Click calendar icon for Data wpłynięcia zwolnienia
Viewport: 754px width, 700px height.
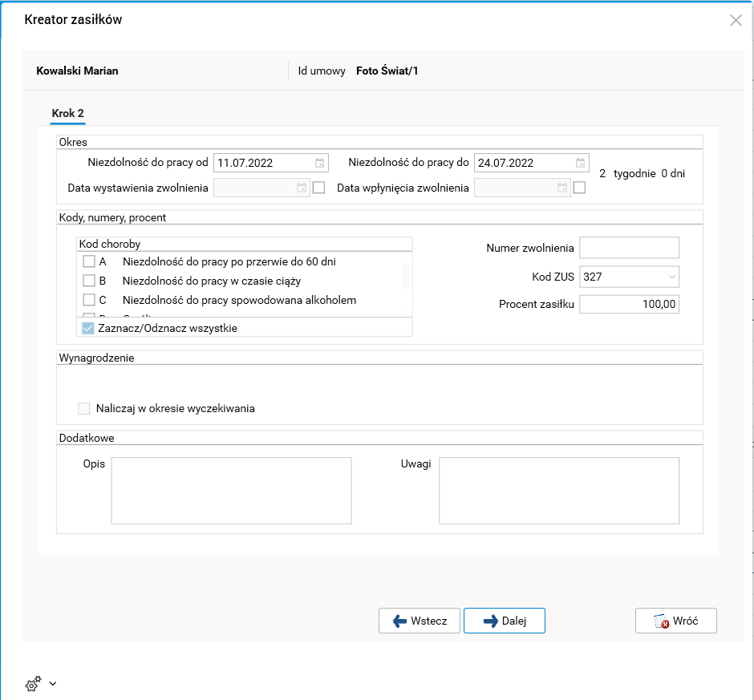point(562,188)
